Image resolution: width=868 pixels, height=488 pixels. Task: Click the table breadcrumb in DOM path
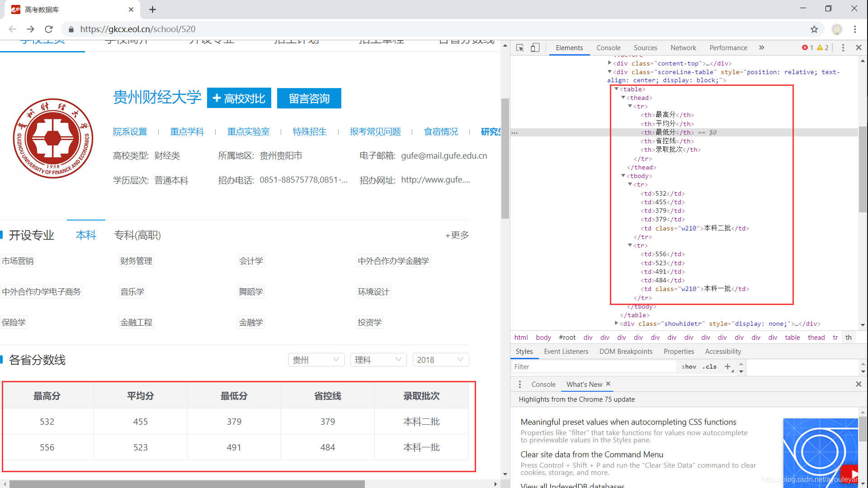click(x=792, y=337)
